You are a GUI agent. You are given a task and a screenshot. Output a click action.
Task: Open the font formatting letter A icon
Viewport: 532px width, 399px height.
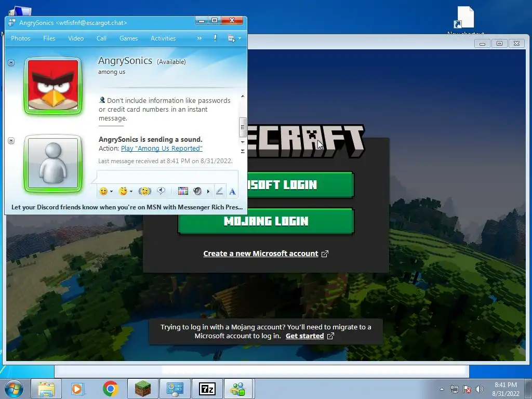click(x=232, y=192)
